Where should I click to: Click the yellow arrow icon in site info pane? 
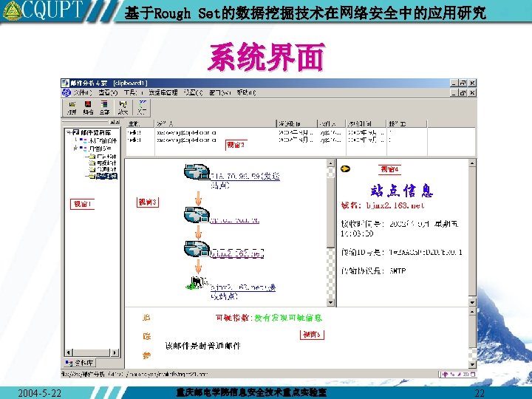point(345,168)
